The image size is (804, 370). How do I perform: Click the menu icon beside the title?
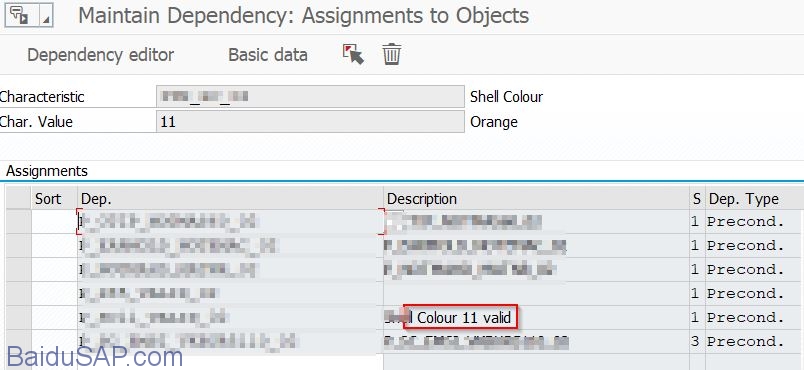tap(19, 15)
